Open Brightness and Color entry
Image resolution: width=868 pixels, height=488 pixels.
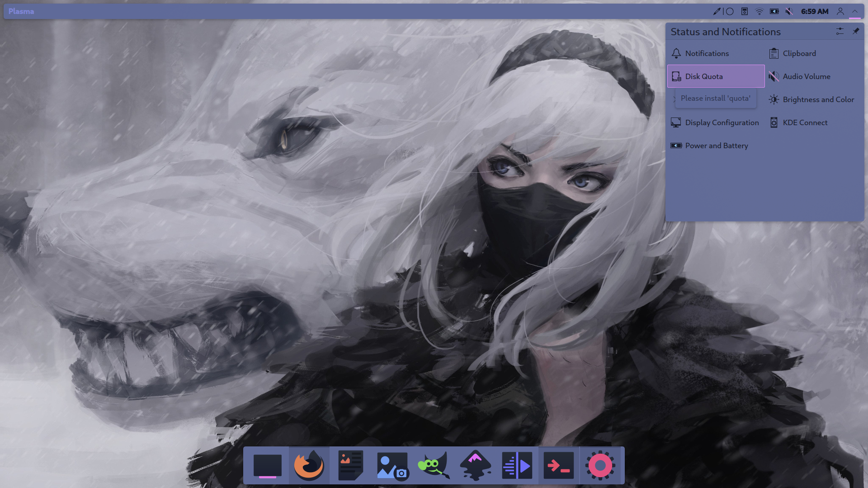[x=813, y=99]
